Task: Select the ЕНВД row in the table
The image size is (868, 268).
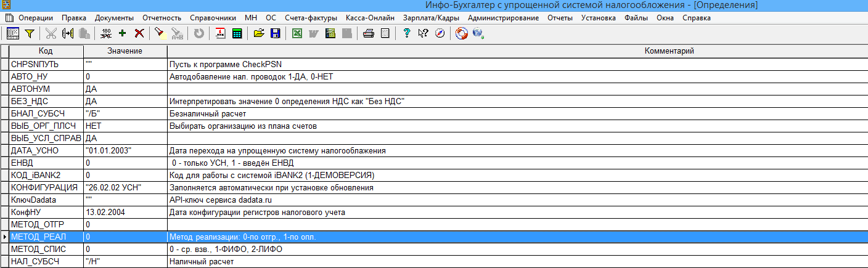Action: 46,163
